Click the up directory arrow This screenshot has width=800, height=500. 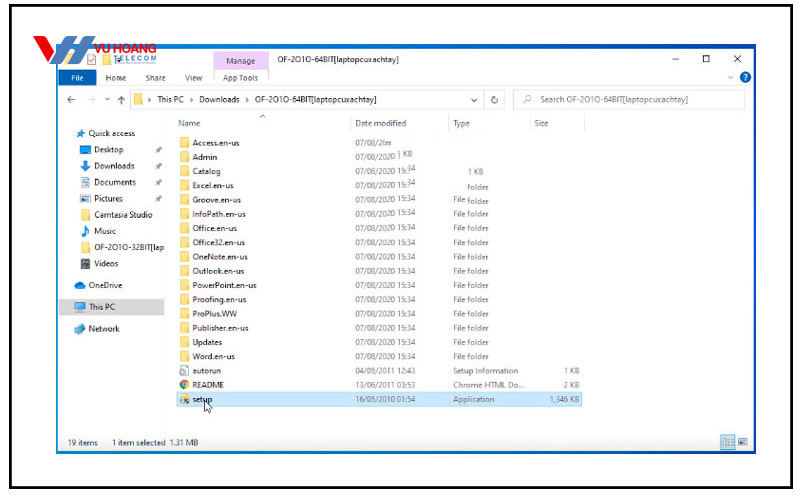pos(121,100)
